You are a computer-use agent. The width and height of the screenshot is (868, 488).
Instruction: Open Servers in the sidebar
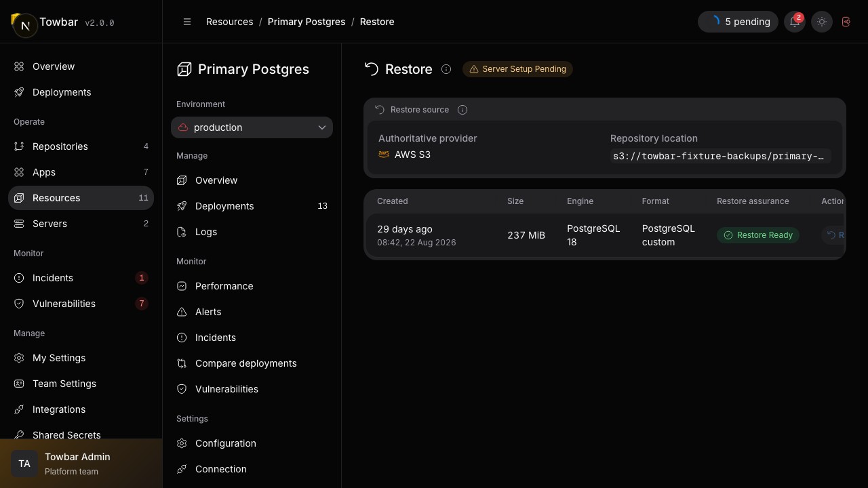click(x=81, y=224)
